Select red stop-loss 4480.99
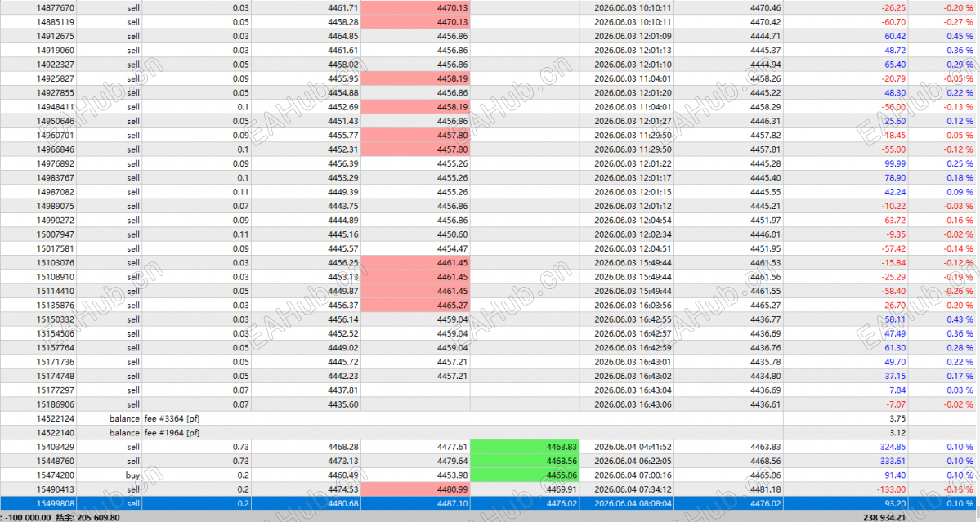 click(x=415, y=489)
